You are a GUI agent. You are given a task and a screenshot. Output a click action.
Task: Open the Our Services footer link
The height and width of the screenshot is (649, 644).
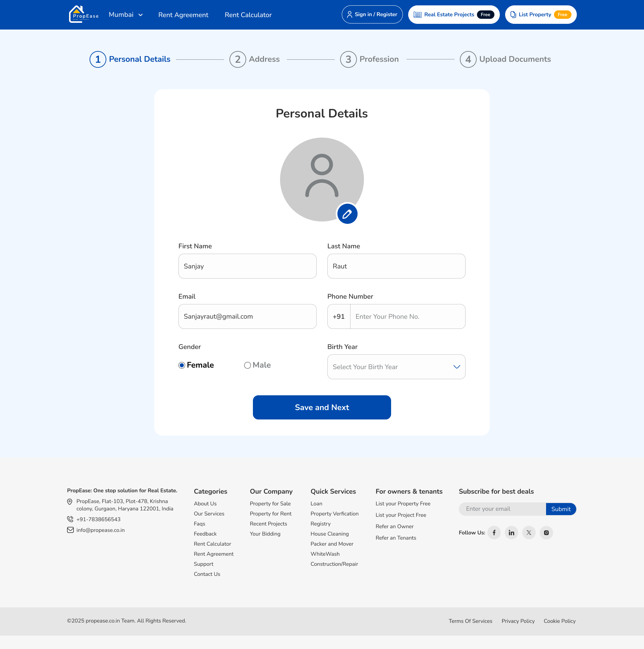[x=209, y=514]
